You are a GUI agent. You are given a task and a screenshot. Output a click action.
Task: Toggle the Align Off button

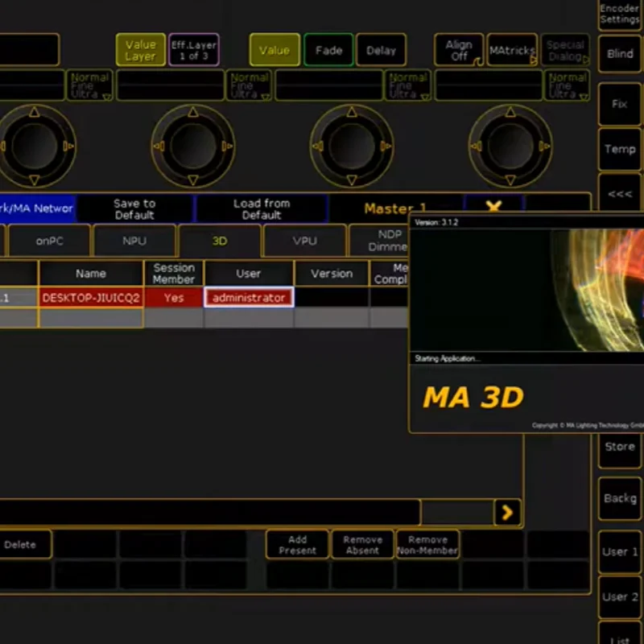coord(459,50)
